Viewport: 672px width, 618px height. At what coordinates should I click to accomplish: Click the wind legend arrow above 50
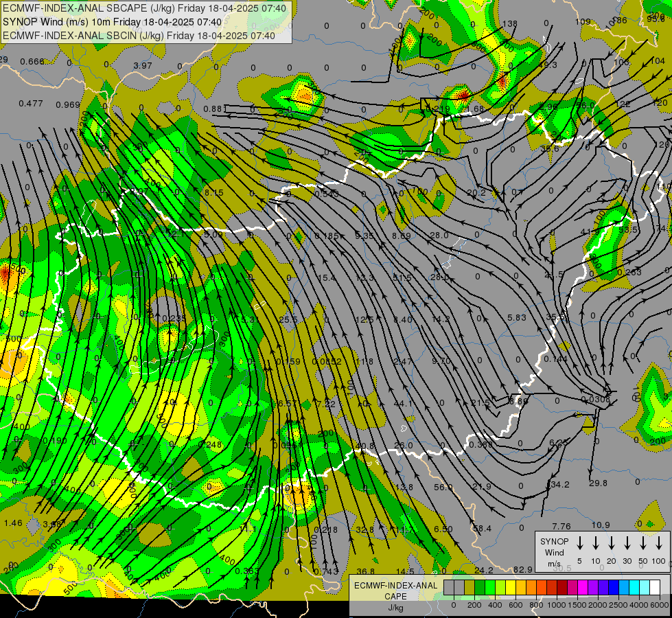pos(643,543)
